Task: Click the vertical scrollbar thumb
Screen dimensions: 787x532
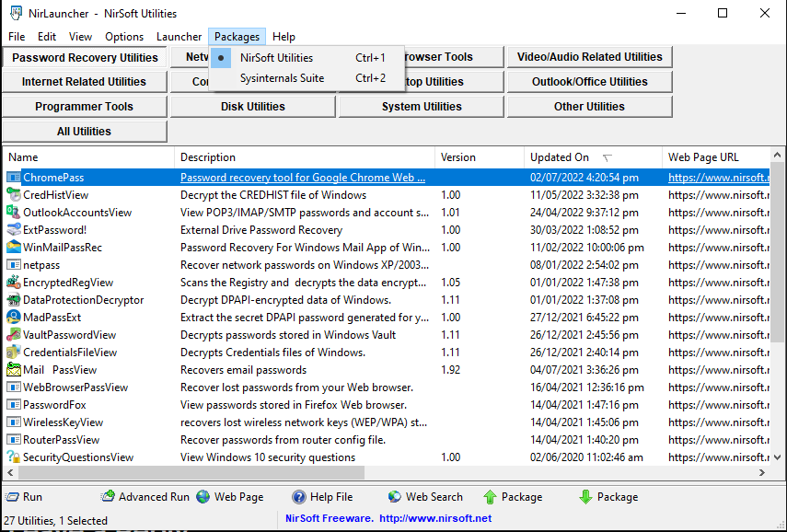Action: pyautogui.click(x=778, y=252)
